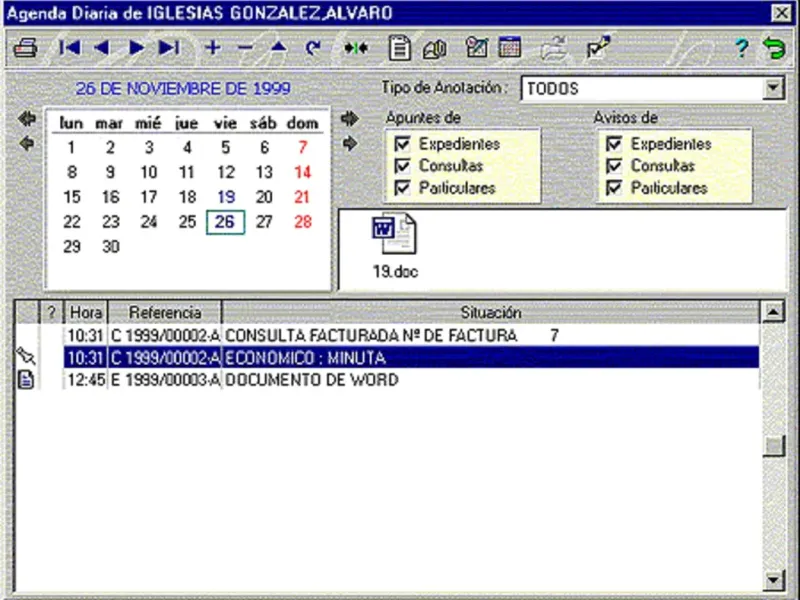The height and width of the screenshot is (600, 800).
Task: Select day 24 in the calendar
Action: click(148, 222)
